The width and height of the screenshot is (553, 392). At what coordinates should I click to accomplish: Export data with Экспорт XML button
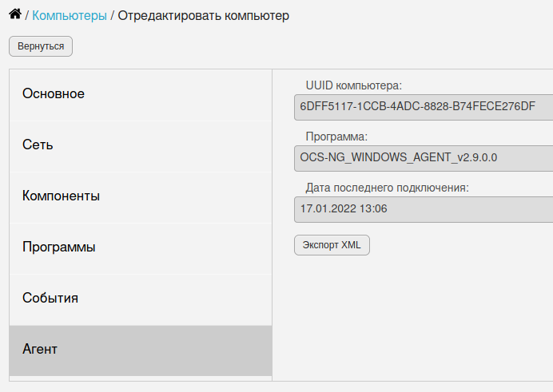click(332, 245)
